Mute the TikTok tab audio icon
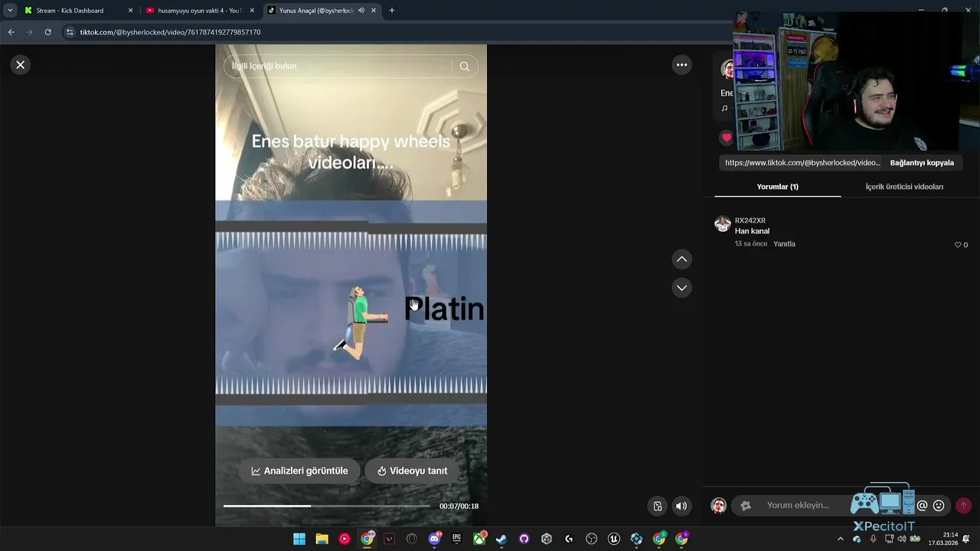The width and height of the screenshot is (980, 551). click(361, 11)
